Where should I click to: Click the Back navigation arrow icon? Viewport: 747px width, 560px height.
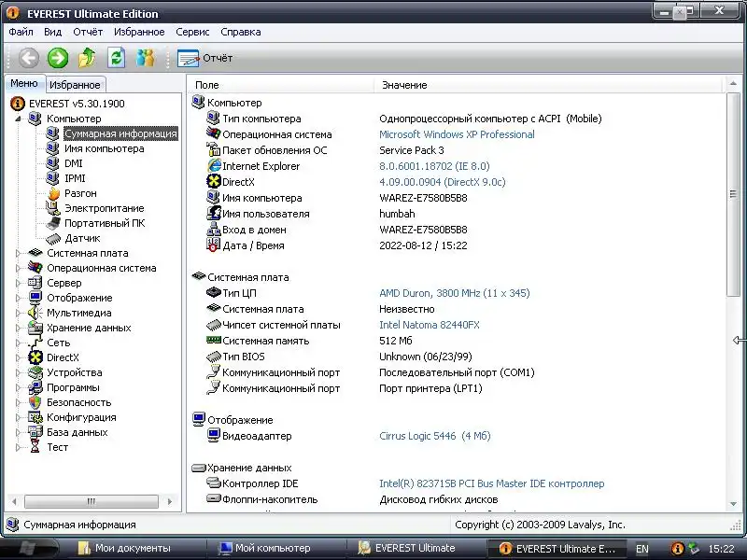pyautogui.click(x=29, y=58)
